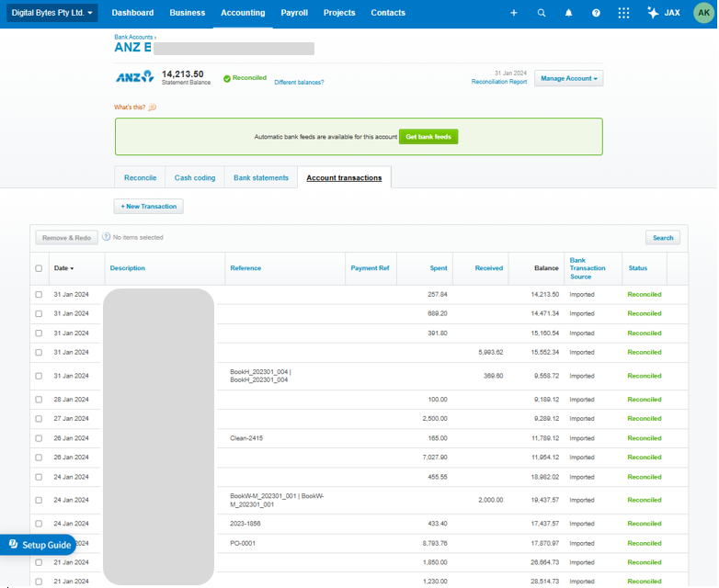The width and height of the screenshot is (719, 588).
Task: Follow the Bank Accounts breadcrumb link
Action: (x=133, y=37)
